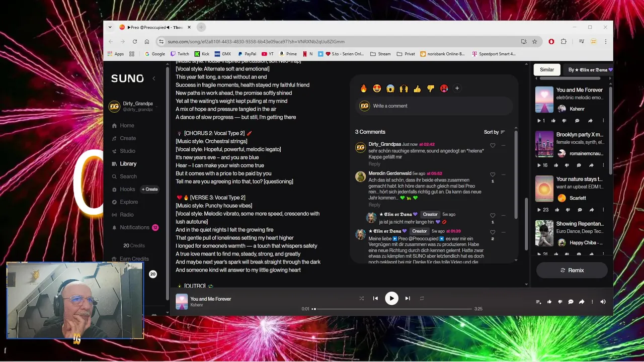Open Notifications with the 12 badge

135,228
